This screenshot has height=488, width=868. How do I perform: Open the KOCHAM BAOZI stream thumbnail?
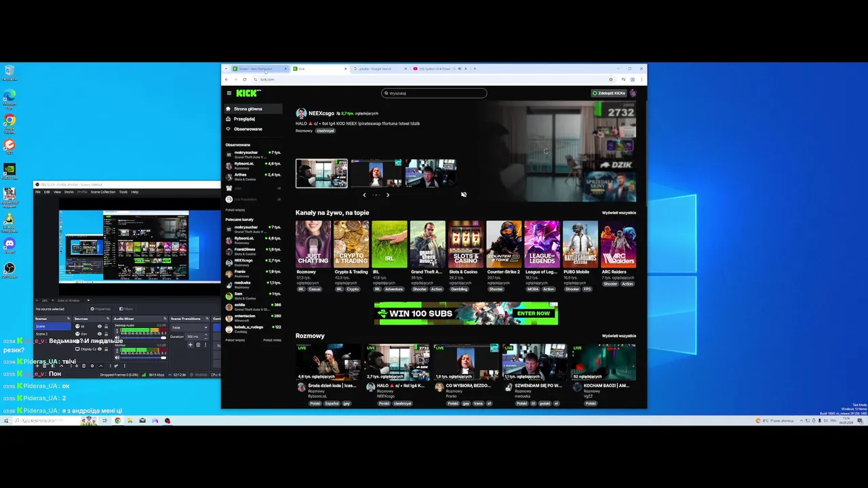click(x=604, y=363)
